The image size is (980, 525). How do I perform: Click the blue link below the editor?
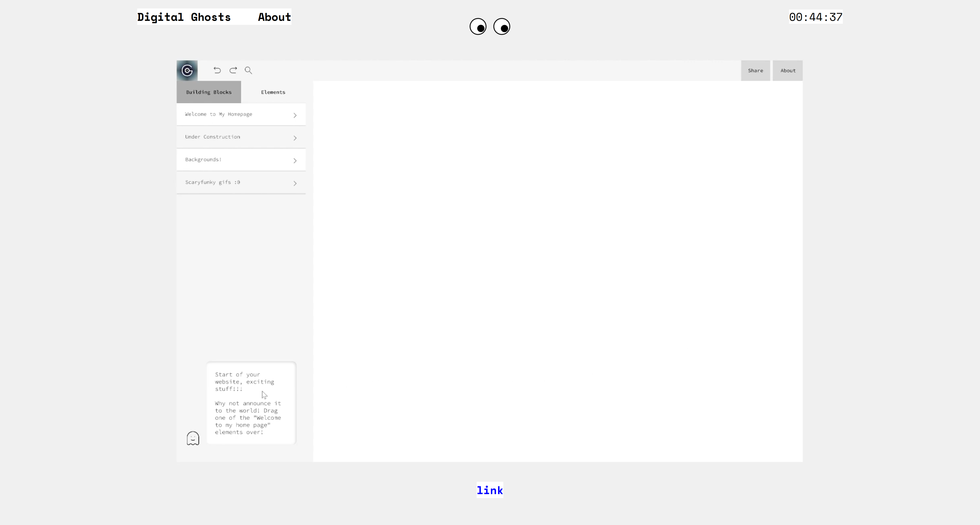click(490, 490)
